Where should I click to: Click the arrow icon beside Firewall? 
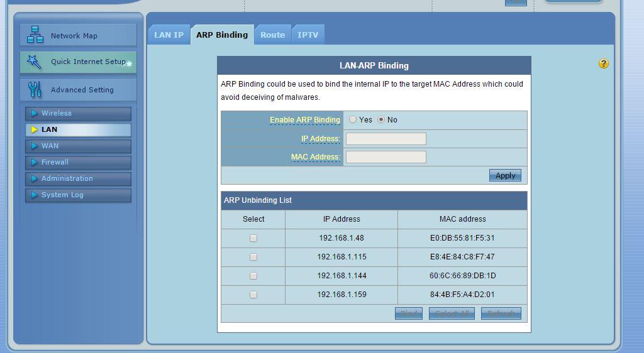(x=34, y=162)
